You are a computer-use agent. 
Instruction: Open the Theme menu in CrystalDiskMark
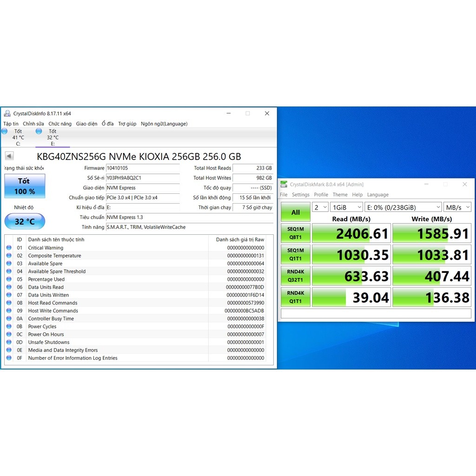coord(340,195)
